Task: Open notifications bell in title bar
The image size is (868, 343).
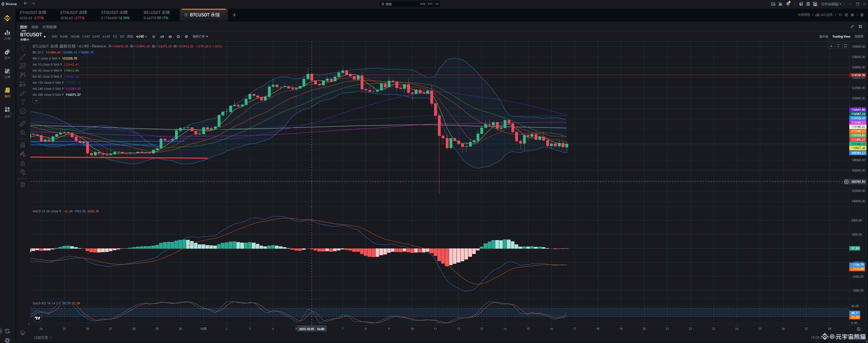Action: tap(788, 4)
